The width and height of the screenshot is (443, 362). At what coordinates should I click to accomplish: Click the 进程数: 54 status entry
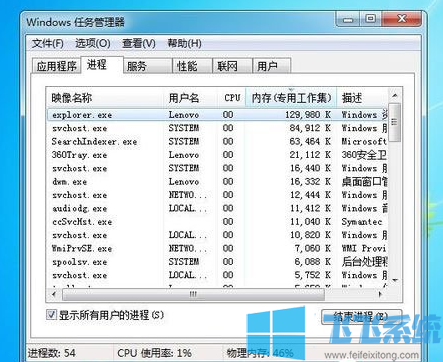coord(52,353)
